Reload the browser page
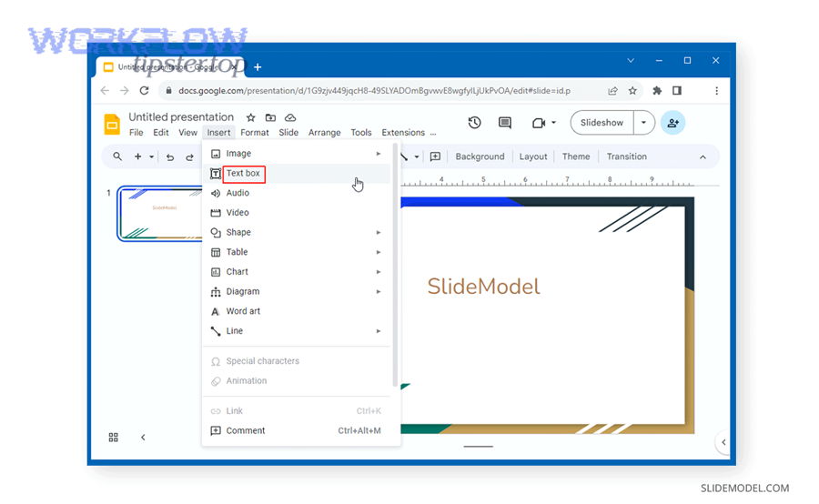This screenshot has width=819, height=504. 144,91
